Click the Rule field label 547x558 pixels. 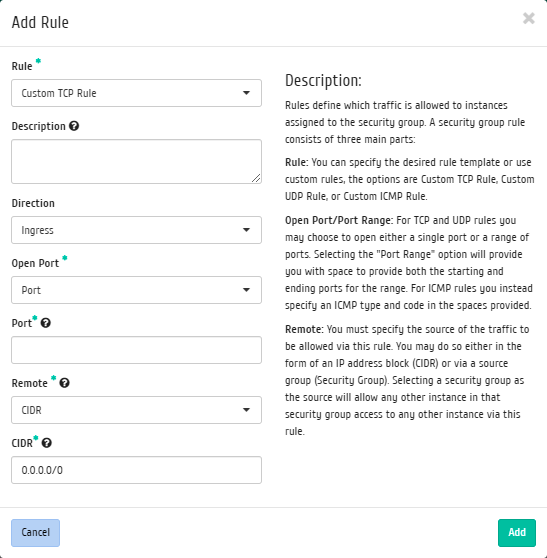(22, 66)
